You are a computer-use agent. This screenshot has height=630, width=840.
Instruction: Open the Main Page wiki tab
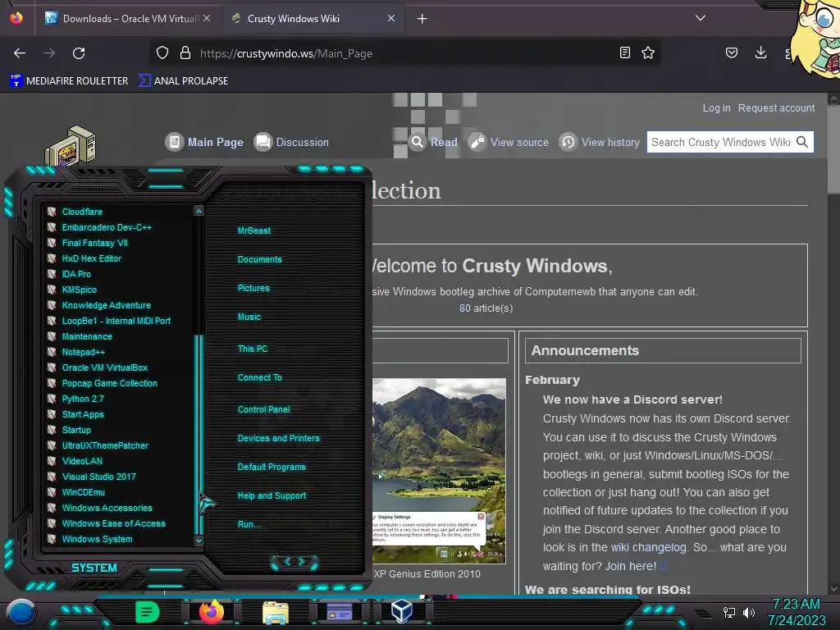(x=204, y=142)
